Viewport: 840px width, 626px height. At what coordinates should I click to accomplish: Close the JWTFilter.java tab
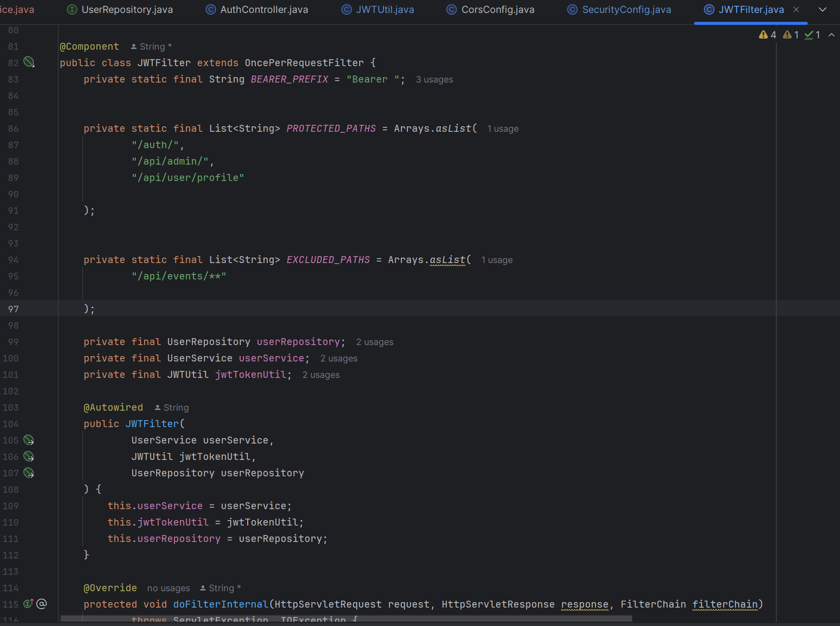click(796, 9)
